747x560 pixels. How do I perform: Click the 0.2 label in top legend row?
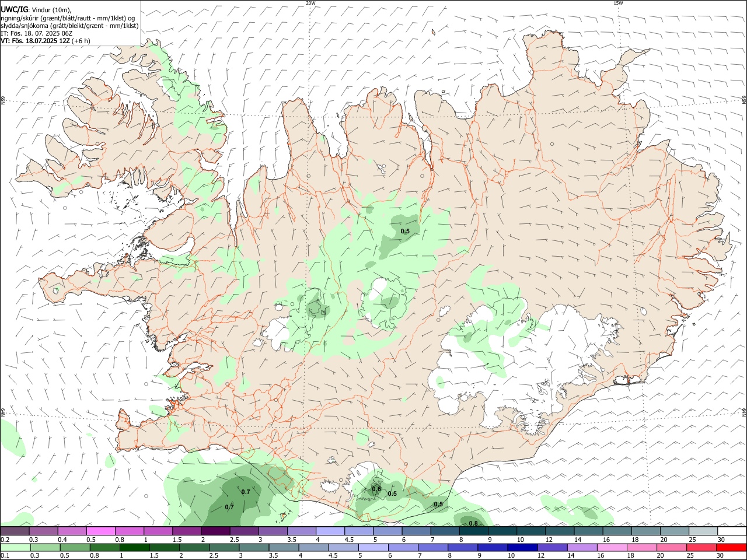[x=5, y=540]
